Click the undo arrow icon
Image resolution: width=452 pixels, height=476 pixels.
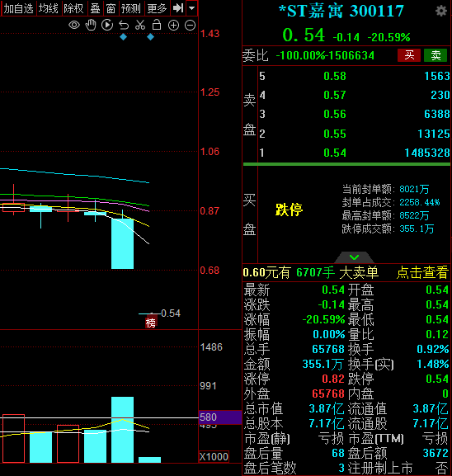point(124,25)
